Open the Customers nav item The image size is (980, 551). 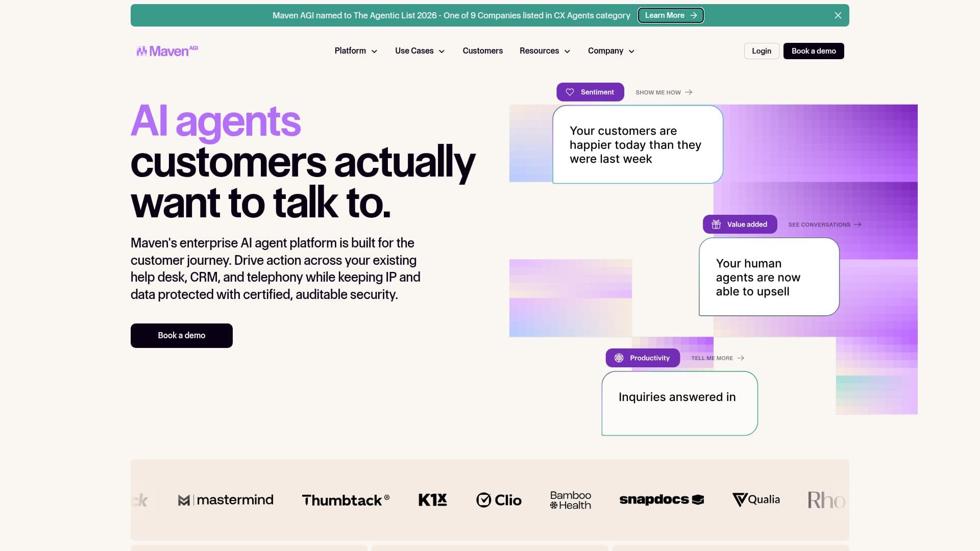tap(482, 51)
